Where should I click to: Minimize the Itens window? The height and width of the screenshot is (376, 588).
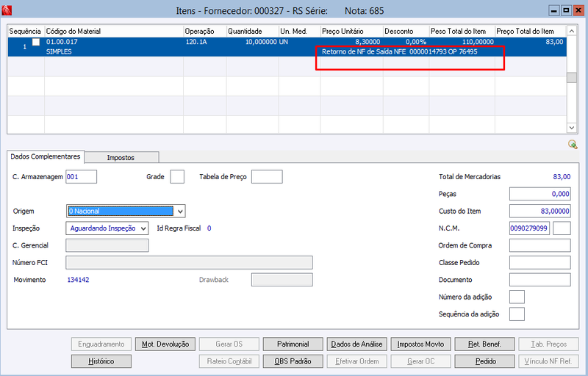[x=554, y=10]
